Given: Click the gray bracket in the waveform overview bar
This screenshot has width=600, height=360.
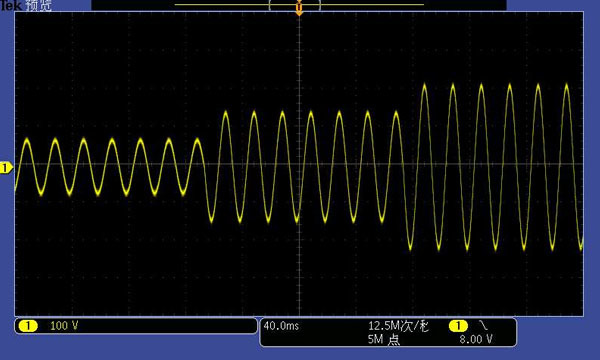Looking at the screenshot, I should (295, 5).
